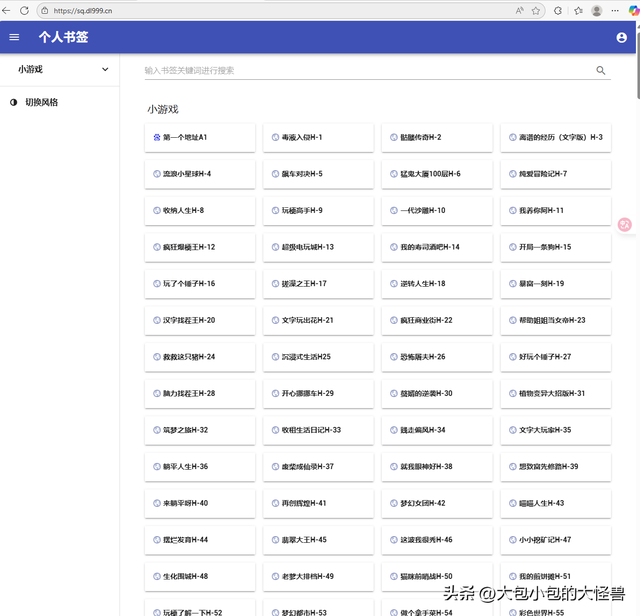Click the favorite star icon in address bar
Image resolution: width=640 pixels, height=616 pixels.
tap(537, 10)
